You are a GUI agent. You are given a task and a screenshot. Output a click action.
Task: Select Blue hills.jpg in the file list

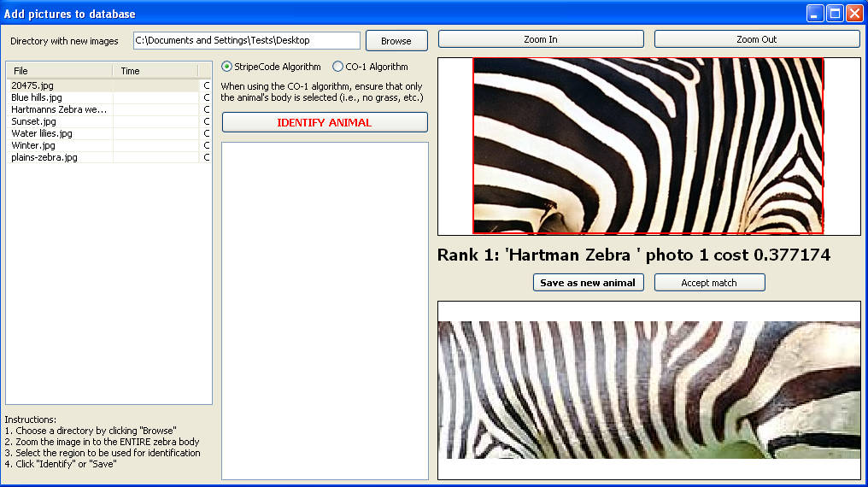pyautogui.click(x=36, y=97)
